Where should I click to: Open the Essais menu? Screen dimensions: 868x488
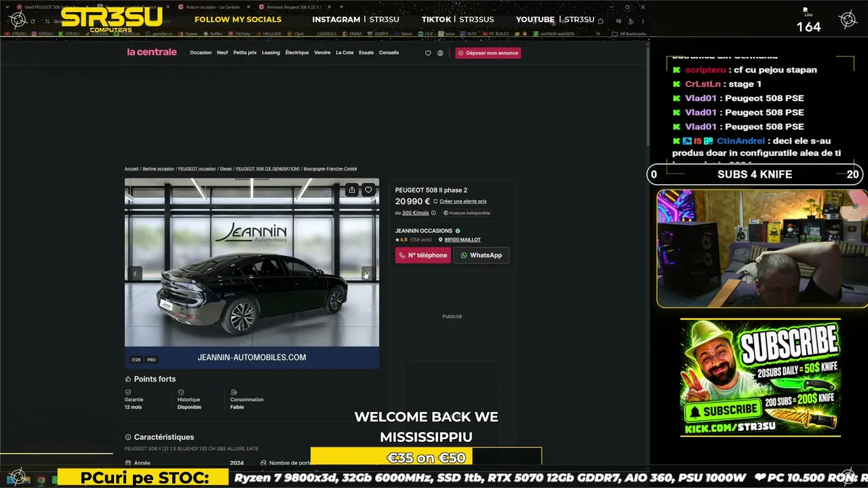(366, 53)
